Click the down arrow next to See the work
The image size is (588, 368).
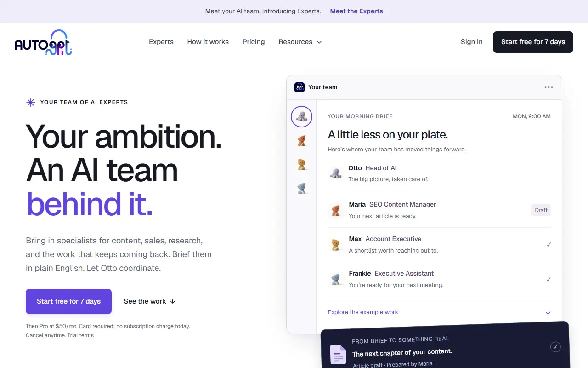coord(173,301)
